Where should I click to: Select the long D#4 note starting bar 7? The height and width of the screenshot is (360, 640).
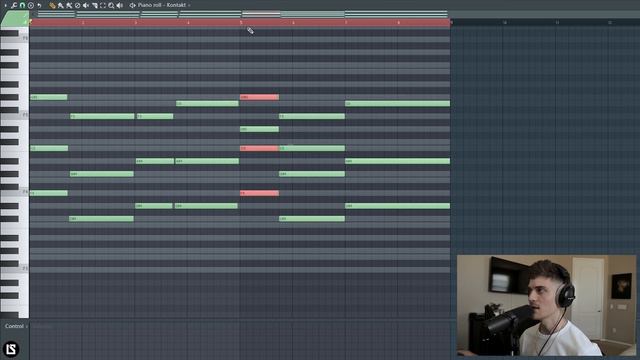click(x=398, y=206)
